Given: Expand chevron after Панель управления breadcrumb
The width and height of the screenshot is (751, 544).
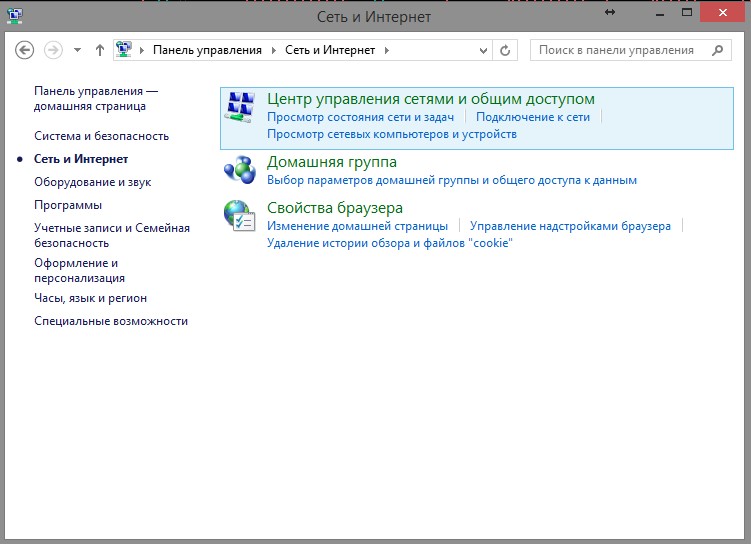Looking at the screenshot, I should [x=273, y=50].
